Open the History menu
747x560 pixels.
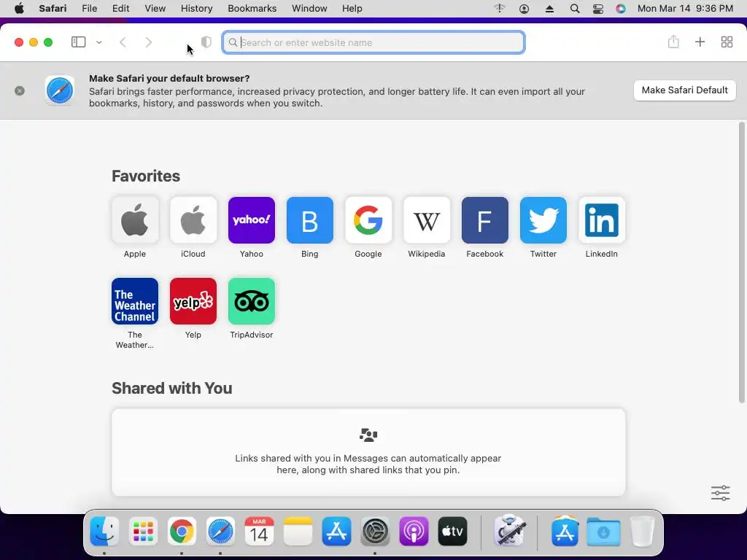(x=196, y=8)
